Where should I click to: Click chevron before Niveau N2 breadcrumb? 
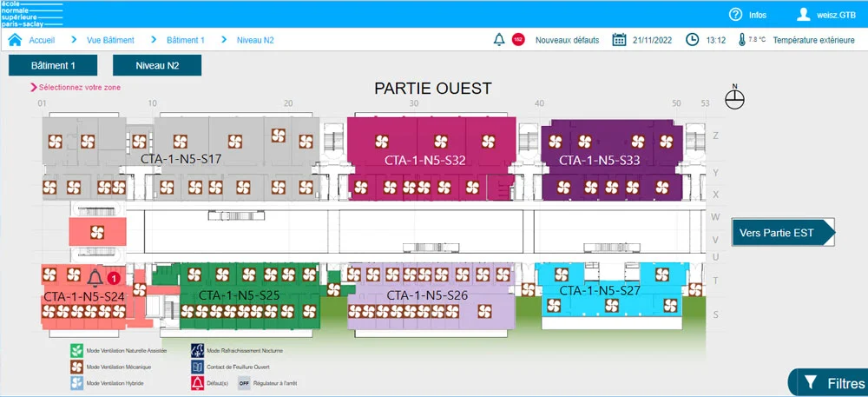pos(225,40)
